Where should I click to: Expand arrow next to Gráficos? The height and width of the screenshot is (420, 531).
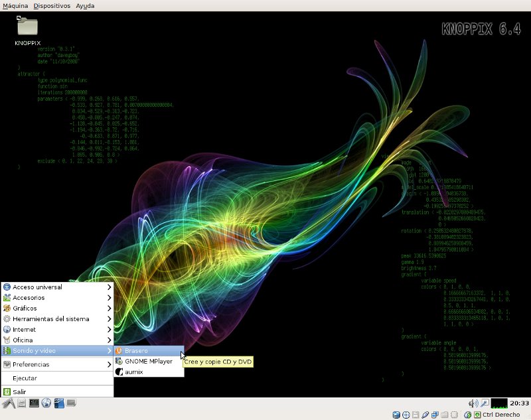pos(109,309)
